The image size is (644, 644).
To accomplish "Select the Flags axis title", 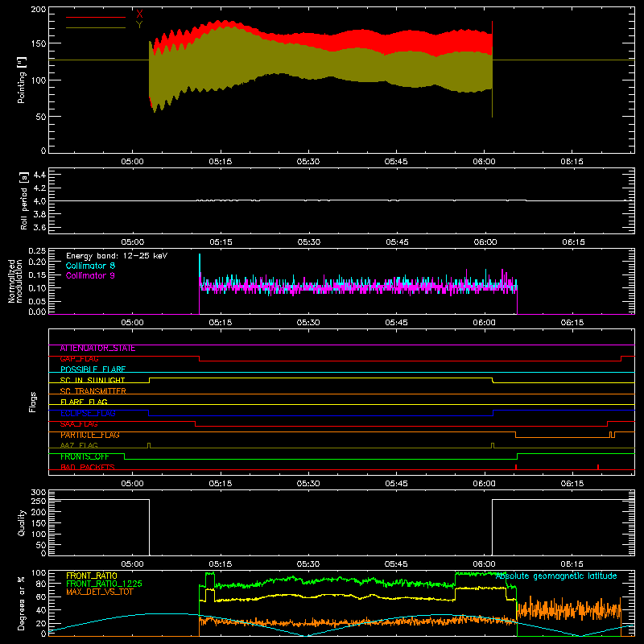I will 32,402.
